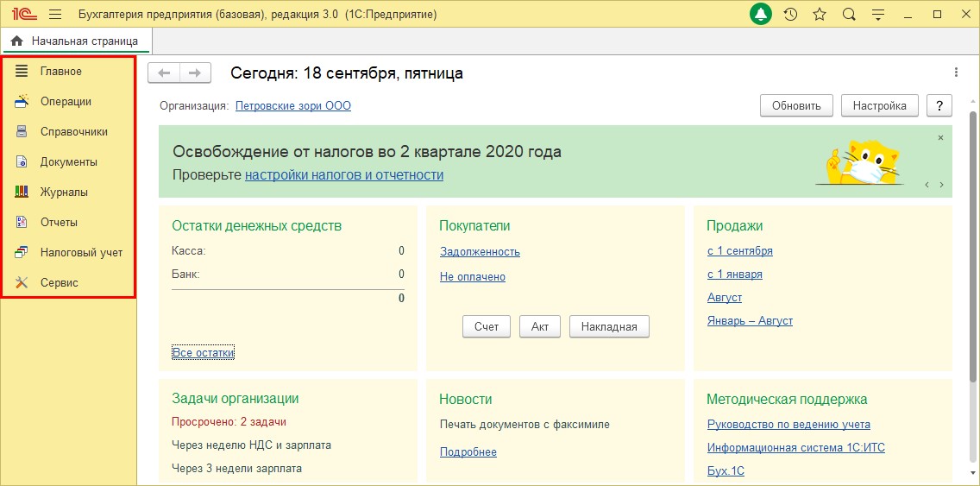Show next banner with right chevron
The width and height of the screenshot is (980, 486).
(941, 185)
